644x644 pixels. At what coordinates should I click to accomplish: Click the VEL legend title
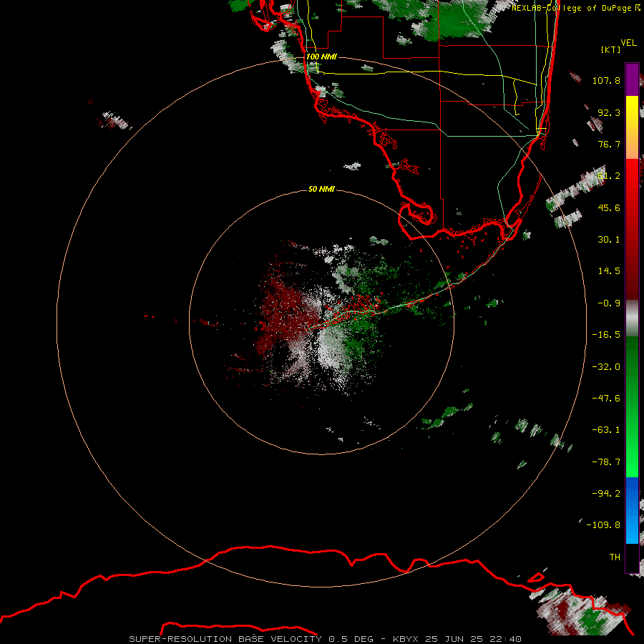[628, 43]
